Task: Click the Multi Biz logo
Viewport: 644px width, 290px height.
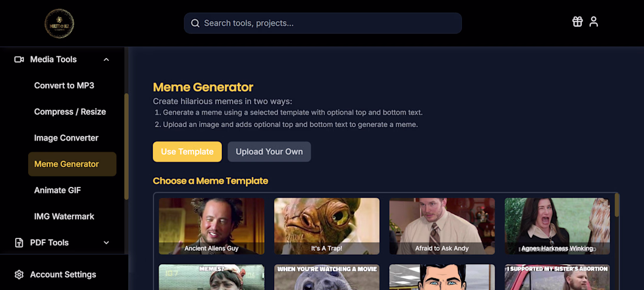Action: 59,23
